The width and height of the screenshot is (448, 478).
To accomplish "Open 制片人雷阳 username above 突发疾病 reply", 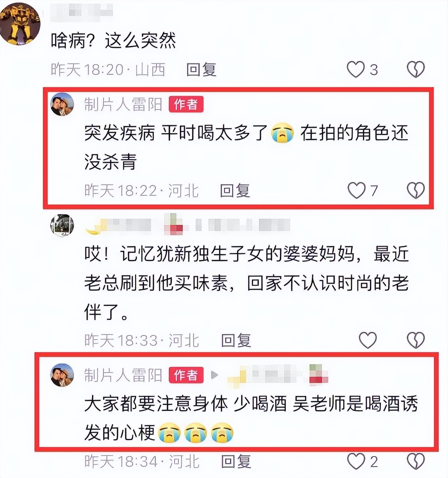I will pyautogui.click(x=123, y=104).
